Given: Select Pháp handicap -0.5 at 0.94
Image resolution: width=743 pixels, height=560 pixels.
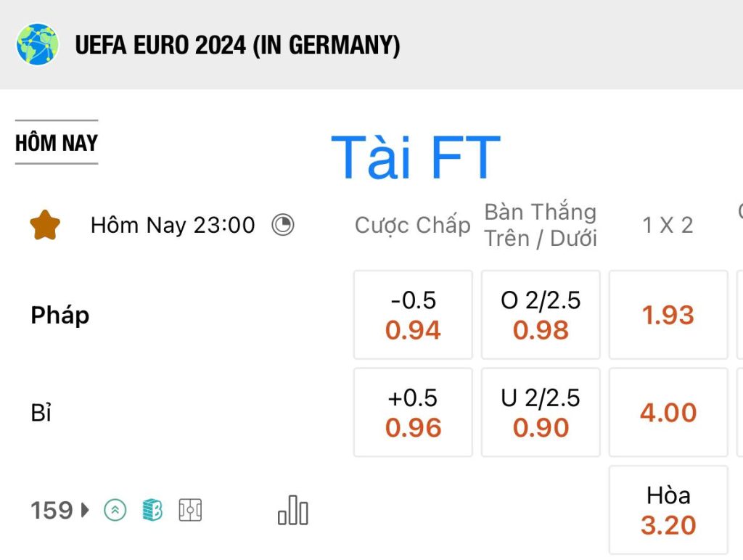Looking at the screenshot, I should point(413,315).
